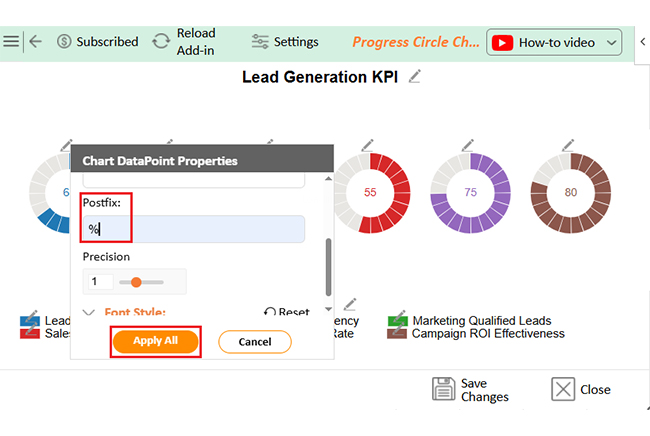Expand the Font Style section
This screenshot has width=650, height=436.
click(88, 312)
